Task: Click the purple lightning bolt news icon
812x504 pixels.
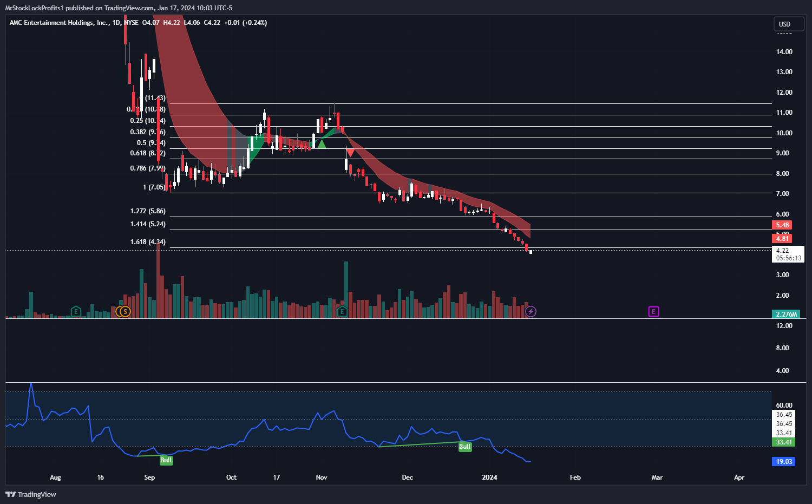Action: click(531, 311)
